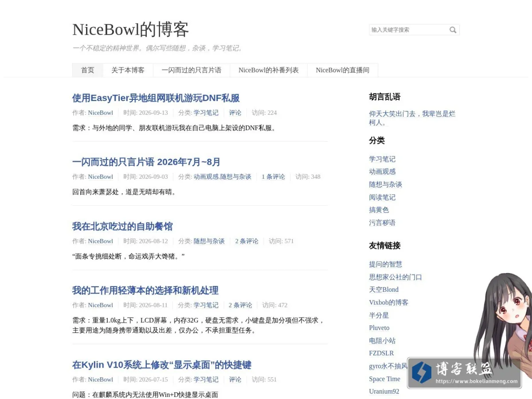
Task: Click the search magnifier icon
Action: click(x=453, y=30)
